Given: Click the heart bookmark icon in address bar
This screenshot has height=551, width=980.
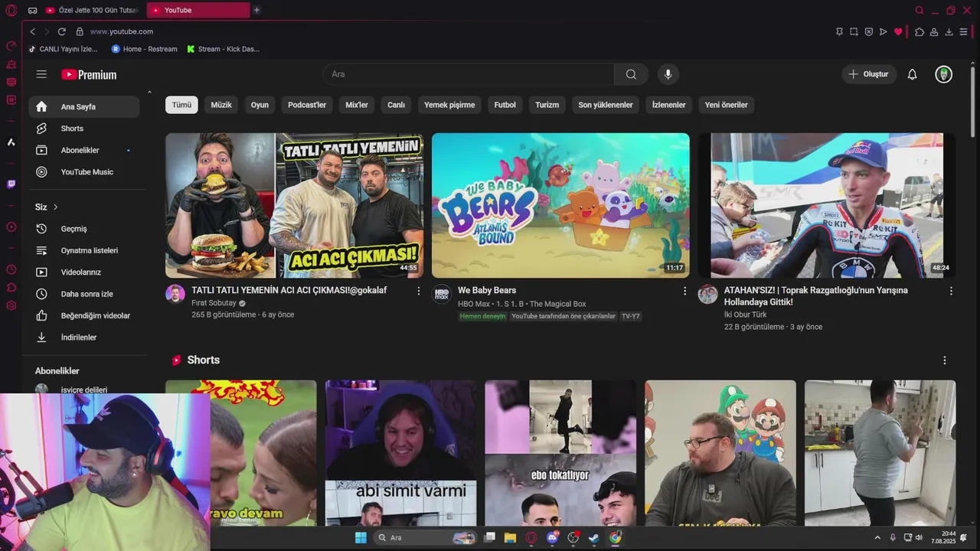Looking at the screenshot, I should point(898,31).
